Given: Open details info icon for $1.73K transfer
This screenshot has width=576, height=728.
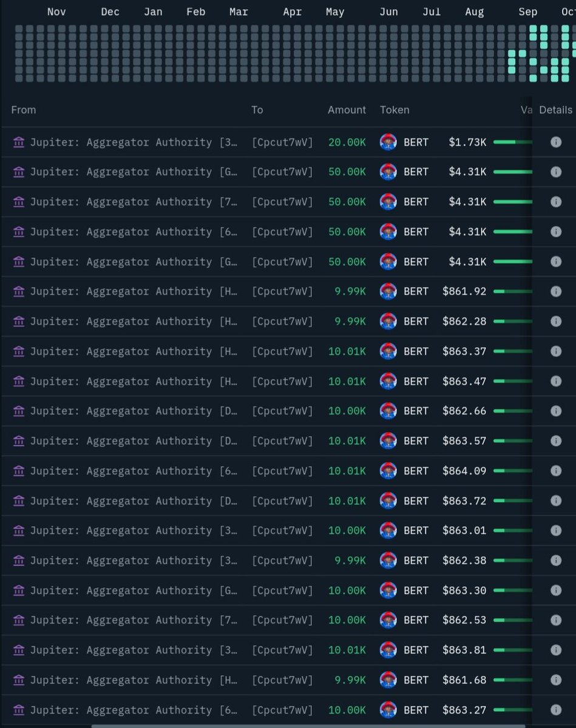Looking at the screenshot, I should click(x=555, y=142).
